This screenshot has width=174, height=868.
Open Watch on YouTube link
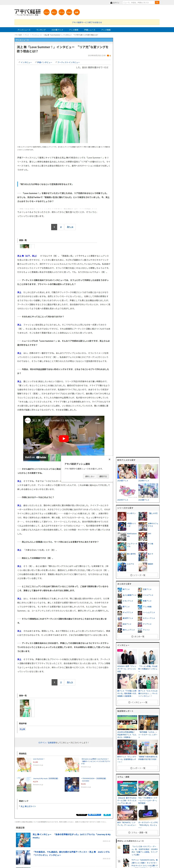(x=36, y=457)
